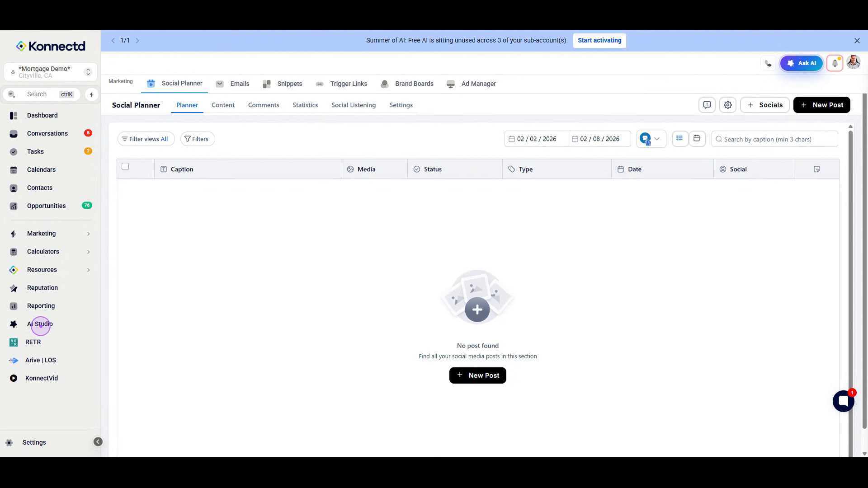Viewport: 868px width, 488px height.
Task: Select the Planner tab
Action: tap(187, 105)
